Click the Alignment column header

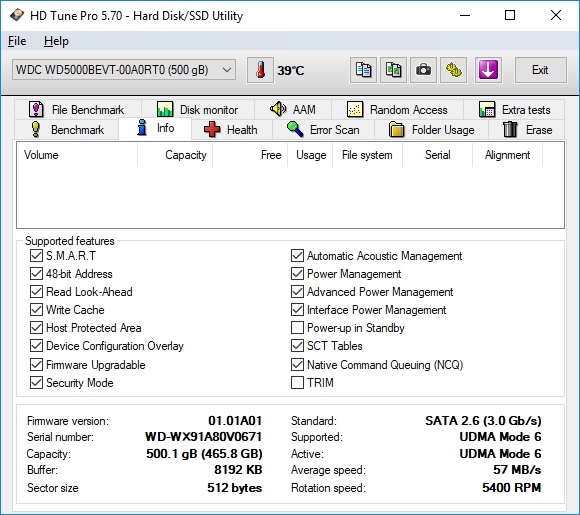click(508, 155)
